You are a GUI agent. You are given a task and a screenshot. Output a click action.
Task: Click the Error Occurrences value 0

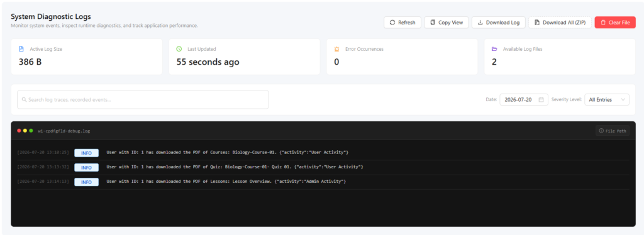coord(336,62)
